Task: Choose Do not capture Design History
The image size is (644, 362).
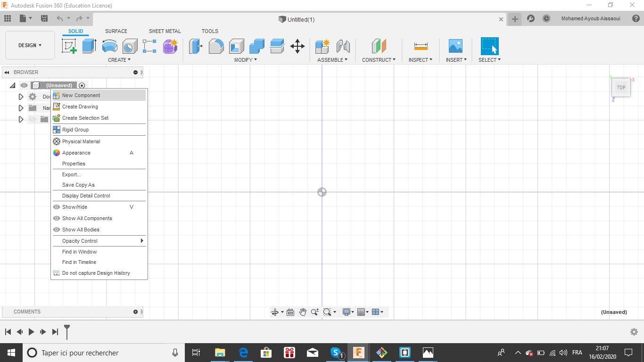Action: [99, 273]
